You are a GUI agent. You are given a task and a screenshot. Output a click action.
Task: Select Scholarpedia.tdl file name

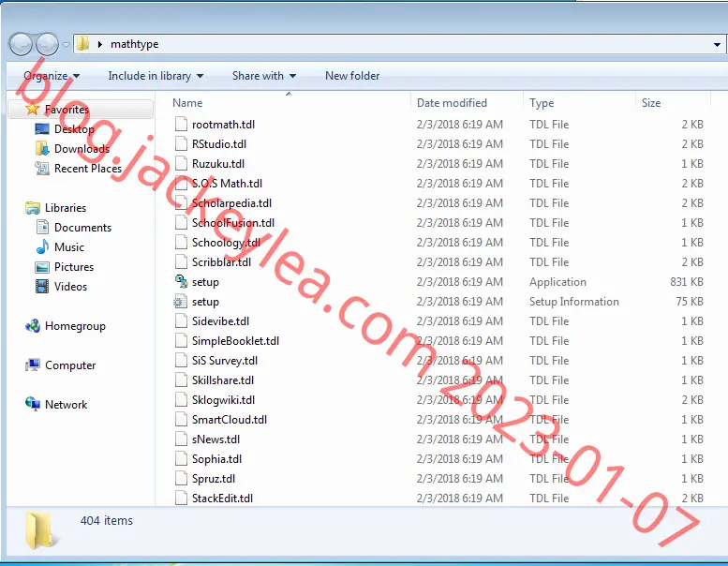[231, 203]
